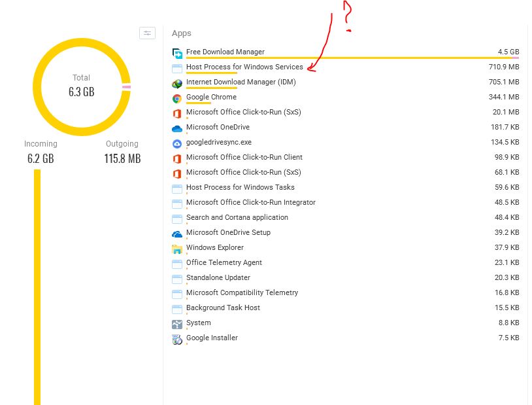
Task: Select Microsoft Office Click-to-Run Integrator entry
Action: point(251,202)
